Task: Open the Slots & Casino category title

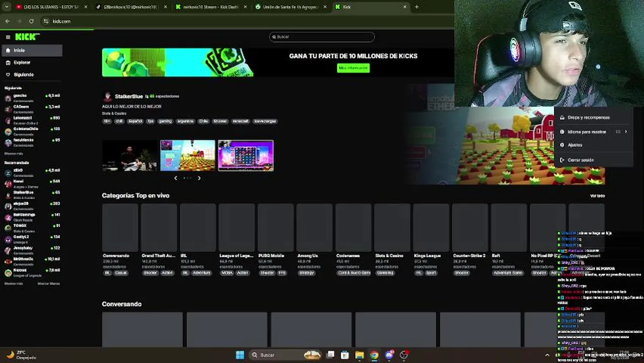Action: pos(390,256)
